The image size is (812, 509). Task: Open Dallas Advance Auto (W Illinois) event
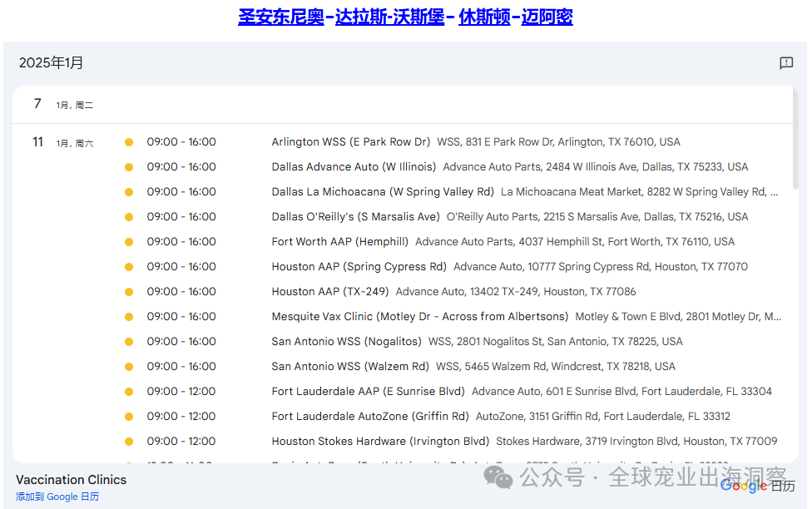point(354,167)
